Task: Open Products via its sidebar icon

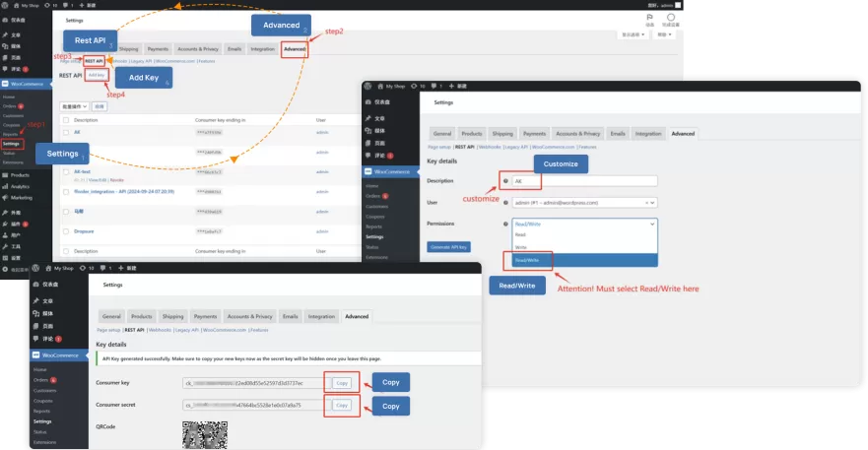Action: [x=7, y=174]
